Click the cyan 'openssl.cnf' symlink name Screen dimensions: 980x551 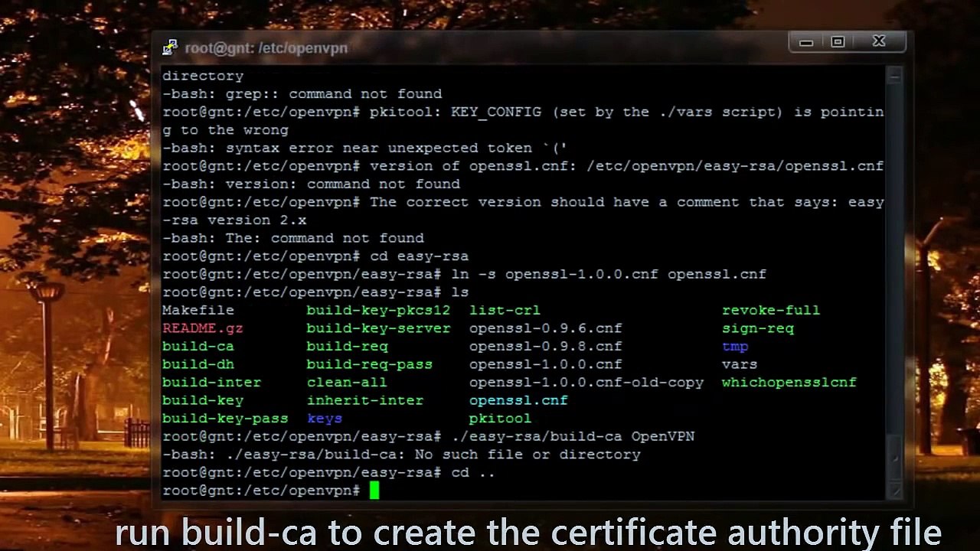tap(518, 400)
